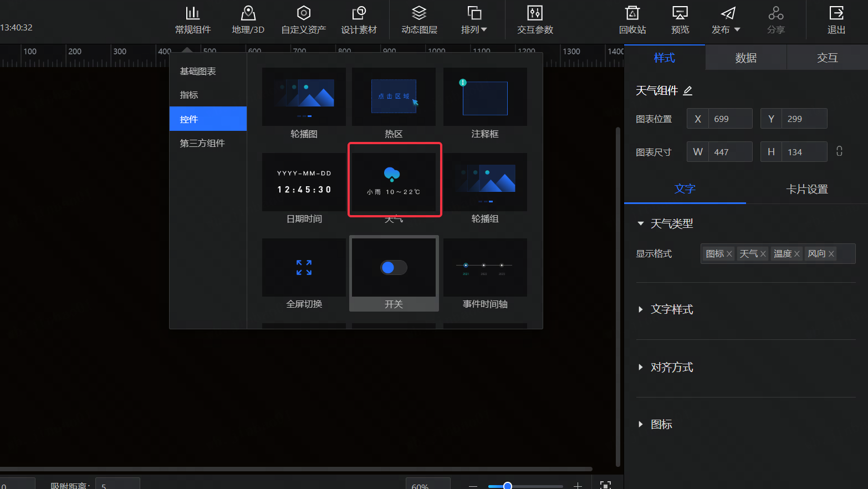Open the 排列 arrangement dropdown
The width and height of the screenshot is (868, 489).
(x=474, y=20)
